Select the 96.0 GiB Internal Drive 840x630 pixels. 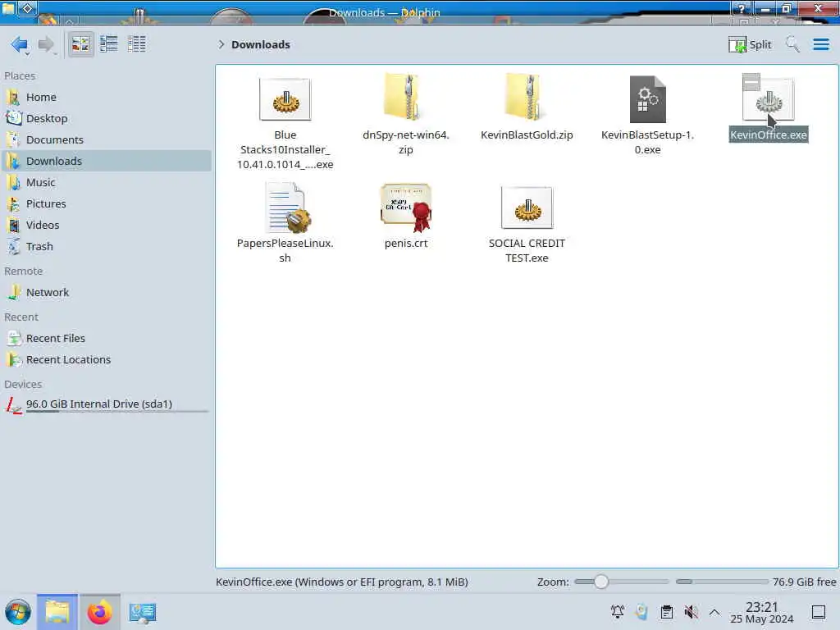tap(106, 405)
